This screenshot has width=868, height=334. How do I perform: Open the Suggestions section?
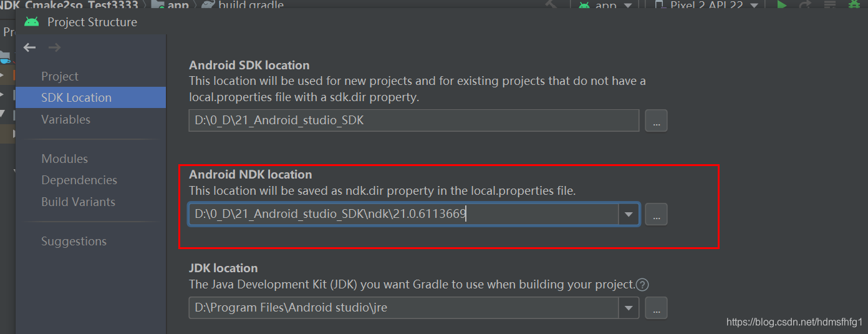tap(74, 241)
